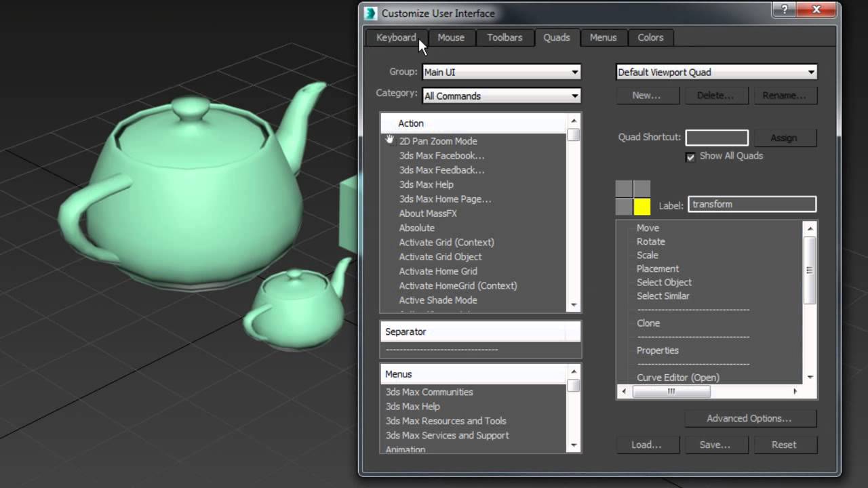Image resolution: width=868 pixels, height=488 pixels.
Task: Select Rotate in the quad menu list
Action: point(650,241)
